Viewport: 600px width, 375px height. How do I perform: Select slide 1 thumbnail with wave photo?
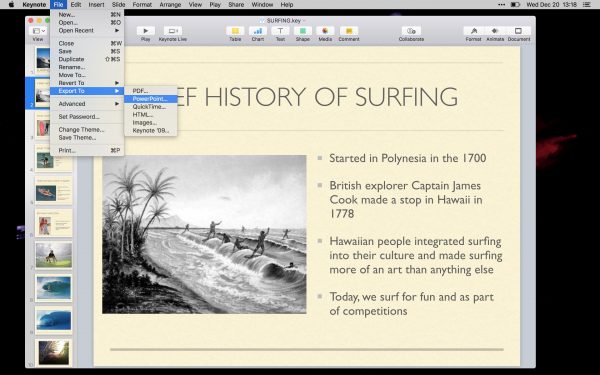[43, 59]
